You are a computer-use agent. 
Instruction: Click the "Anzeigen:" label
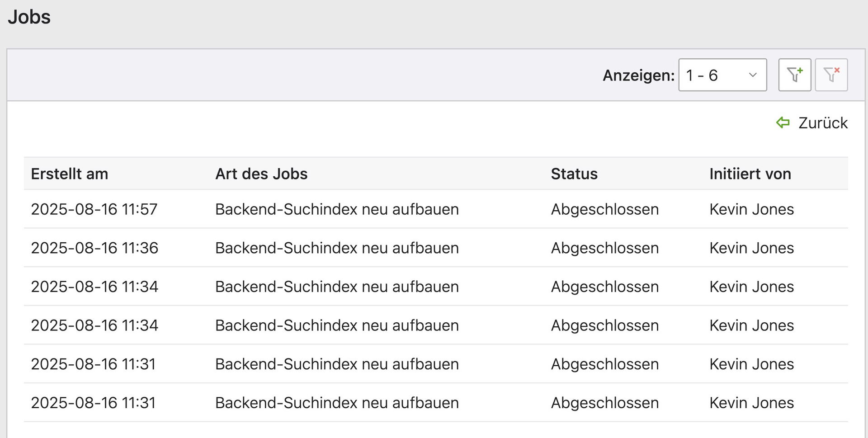[x=638, y=75]
